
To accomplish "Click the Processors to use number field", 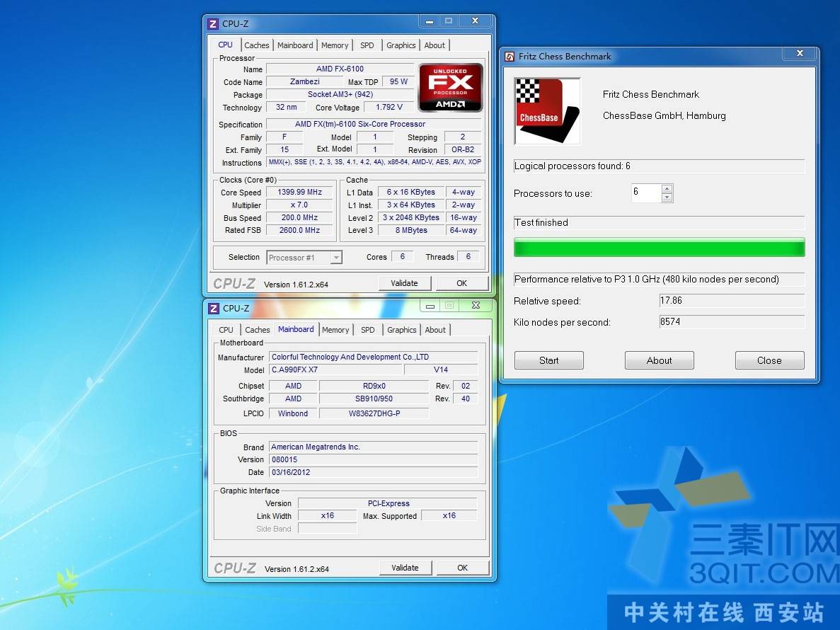I will pyautogui.click(x=647, y=193).
